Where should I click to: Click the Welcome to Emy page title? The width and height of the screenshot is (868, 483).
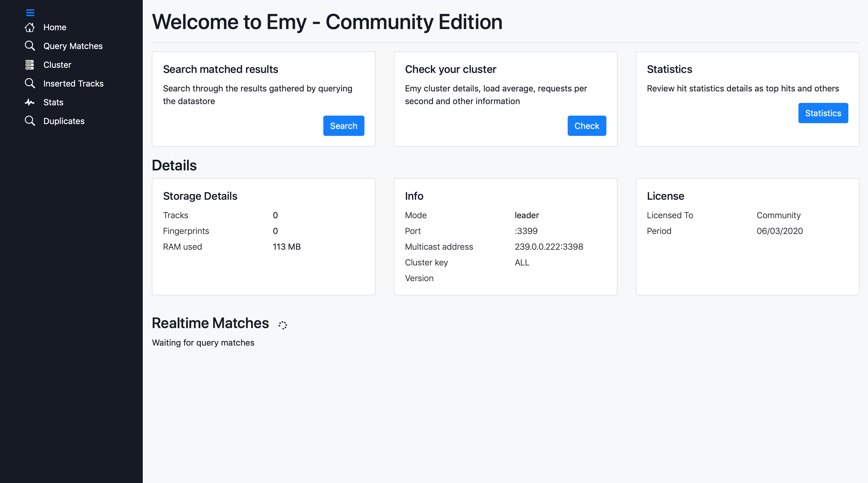(327, 22)
